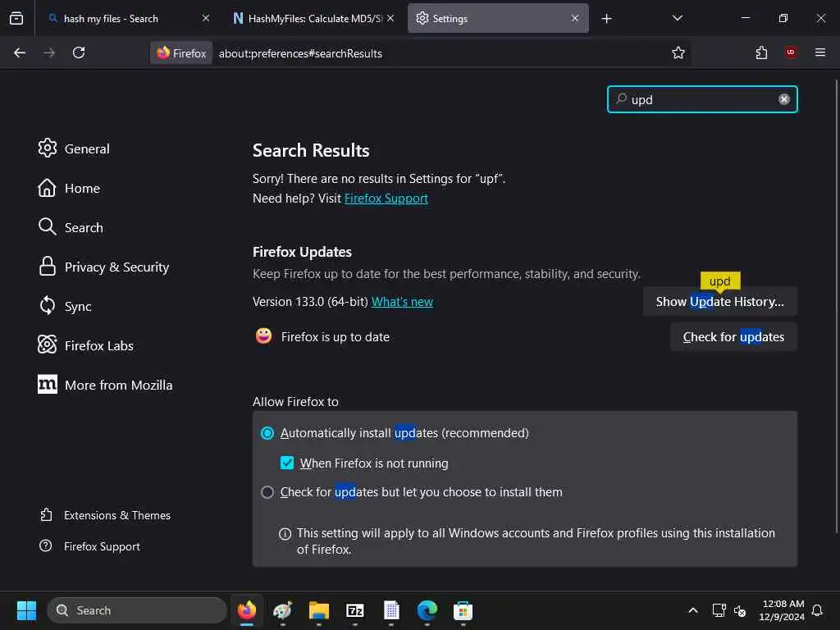Click the Firefox identity box in address bar
This screenshot has height=630, width=840.
point(181,53)
